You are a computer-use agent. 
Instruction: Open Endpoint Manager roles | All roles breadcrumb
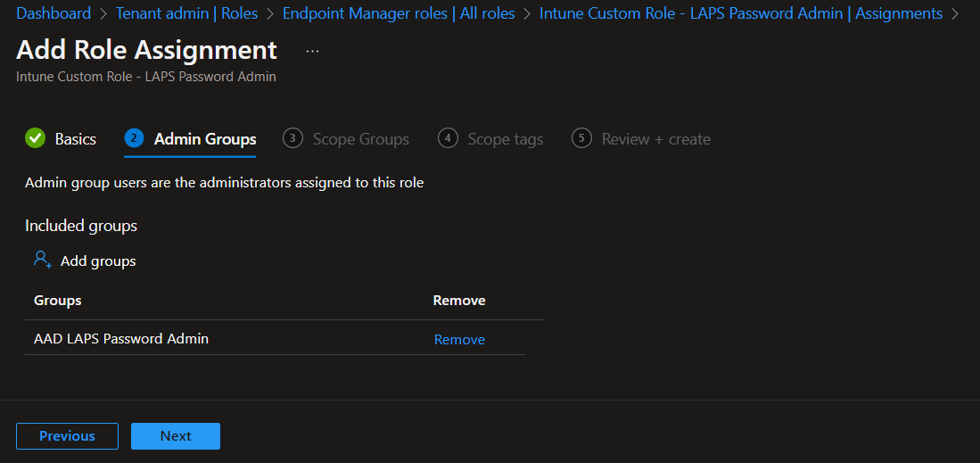click(399, 13)
